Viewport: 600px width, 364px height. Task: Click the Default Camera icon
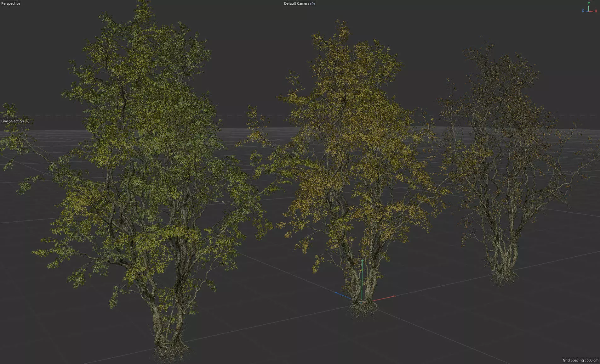[x=312, y=3]
